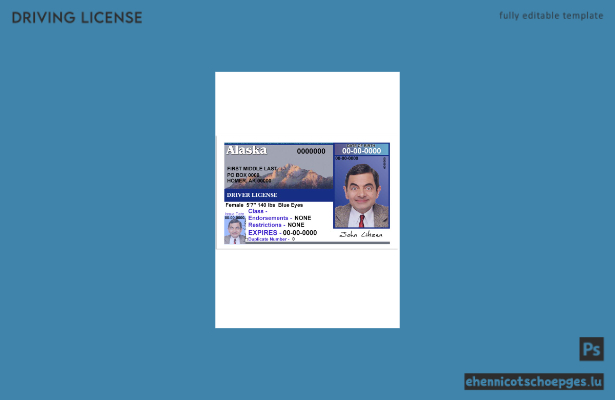Click the 'Female 5'7" 140 lbs' description line
The width and height of the screenshot is (615, 400).
coord(264,205)
